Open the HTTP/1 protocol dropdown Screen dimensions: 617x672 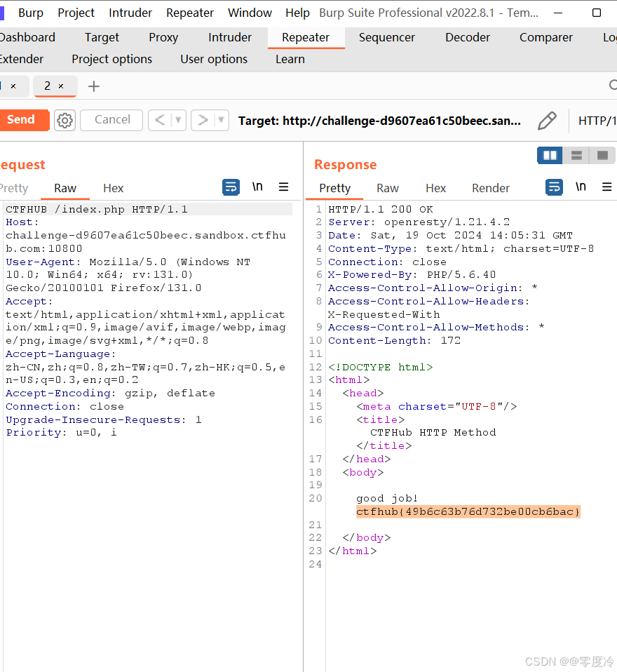click(597, 120)
